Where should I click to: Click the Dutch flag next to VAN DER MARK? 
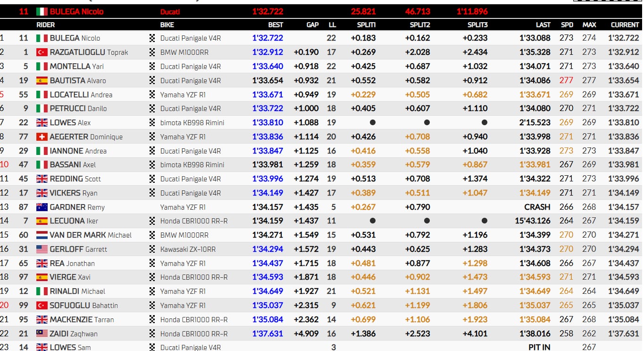[x=42, y=235]
